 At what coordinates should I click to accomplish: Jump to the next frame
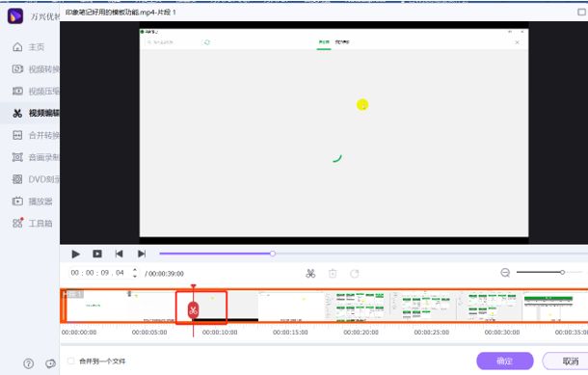(x=142, y=254)
